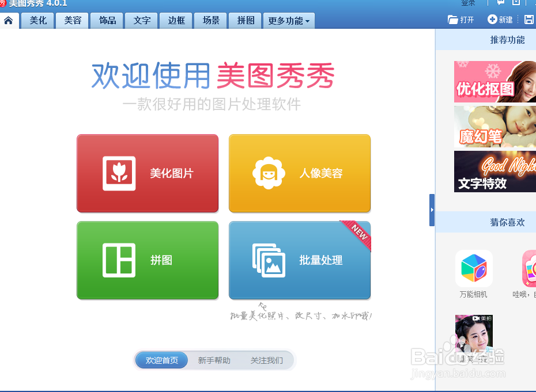Click the 万能相机 label

(473, 294)
